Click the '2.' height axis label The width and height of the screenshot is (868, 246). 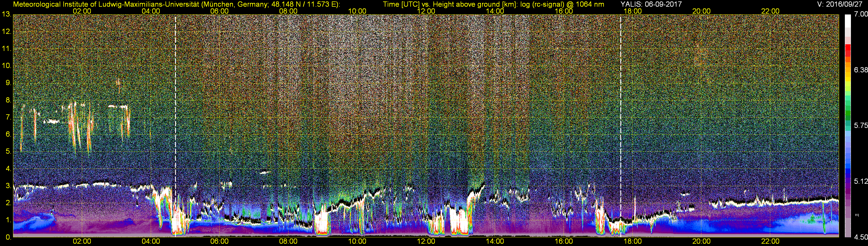click(x=8, y=203)
